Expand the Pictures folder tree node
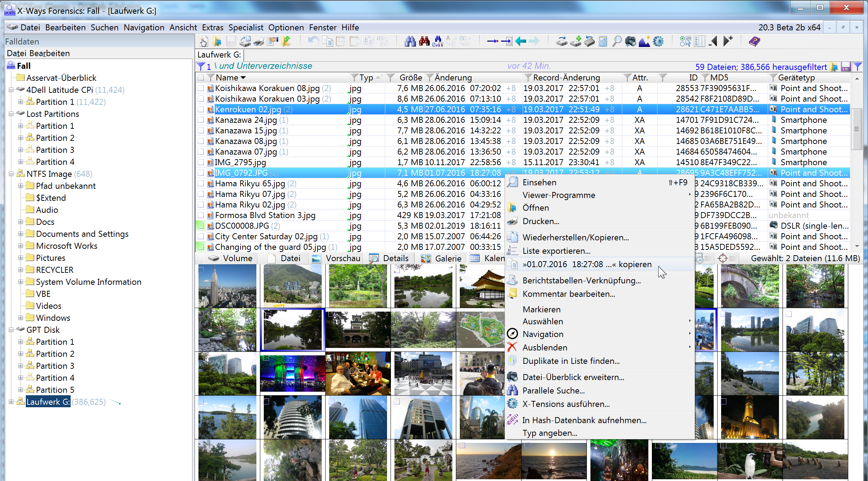This screenshot has width=868, height=481. point(21,258)
